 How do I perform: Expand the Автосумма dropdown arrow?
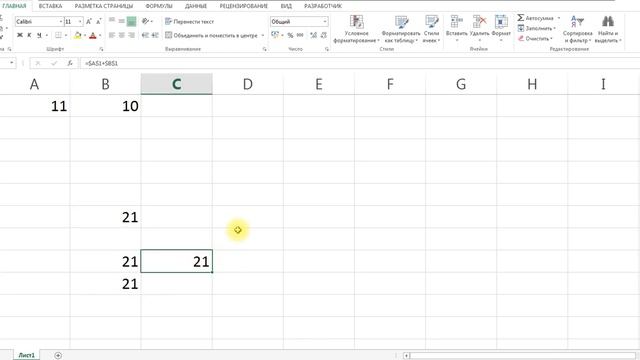(559, 18)
